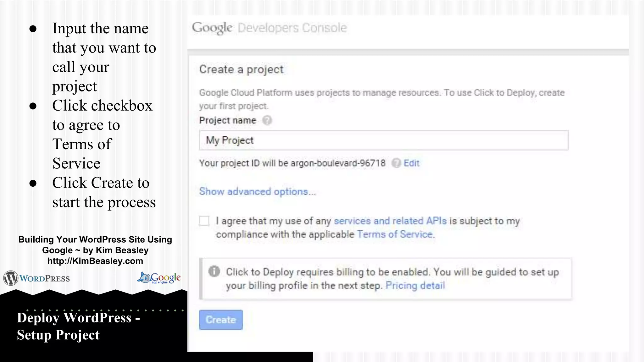The image size is (644, 362).
Task: Click the 'Click checkbox to agree' bullet text
Action: [x=102, y=134]
